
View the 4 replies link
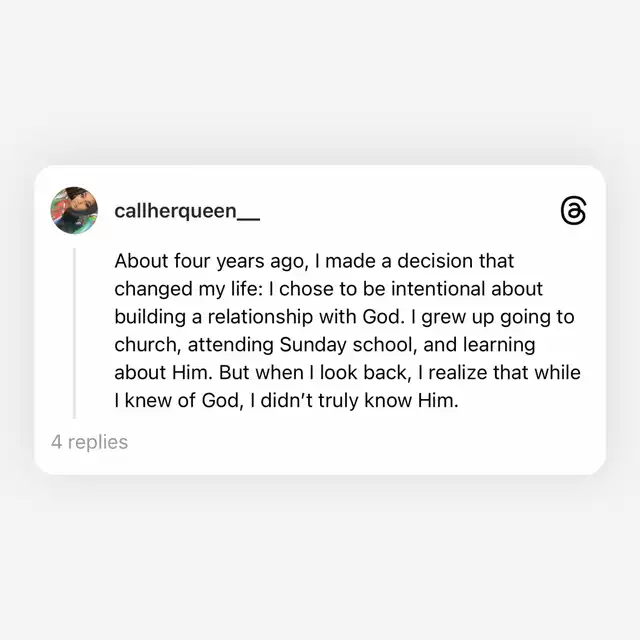click(x=90, y=441)
